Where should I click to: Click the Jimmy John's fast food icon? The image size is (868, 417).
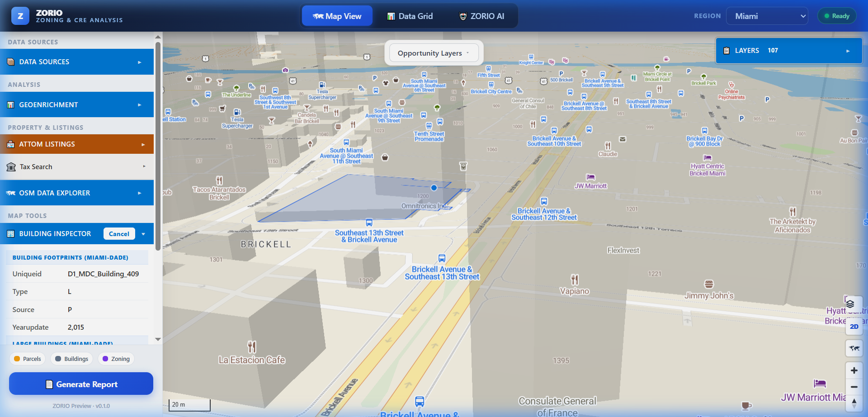tap(709, 284)
